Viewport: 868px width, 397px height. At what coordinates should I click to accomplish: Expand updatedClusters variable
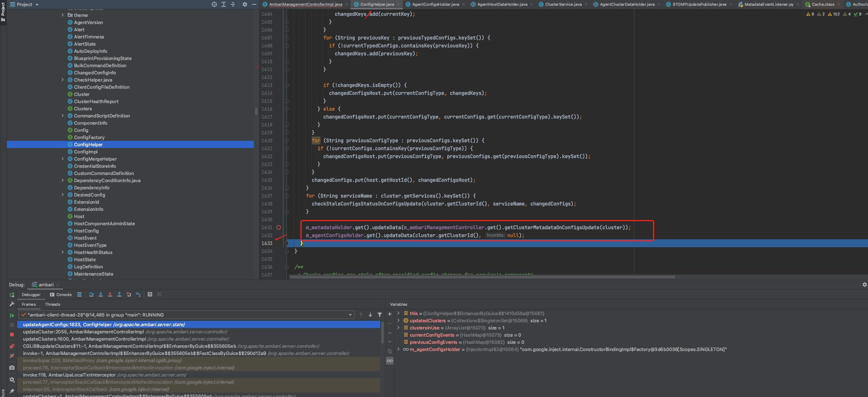[x=398, y=320]
